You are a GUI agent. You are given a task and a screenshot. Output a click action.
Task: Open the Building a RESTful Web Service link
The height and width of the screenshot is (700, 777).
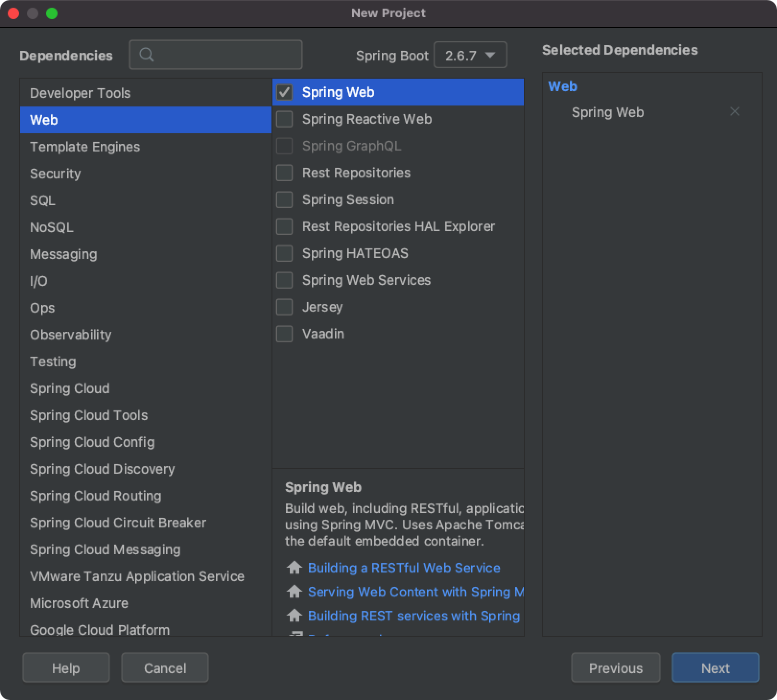pos(404,568)
